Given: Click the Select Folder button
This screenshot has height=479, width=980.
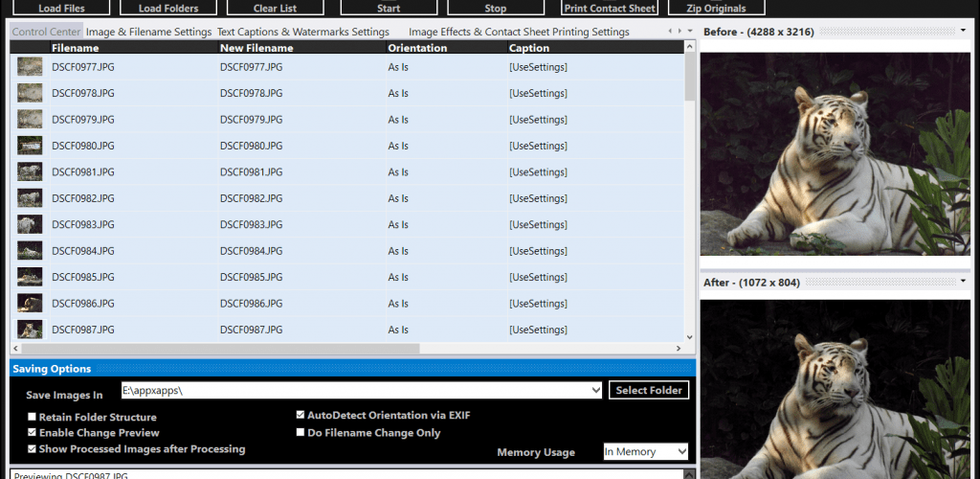Looking at the screenshot, I should [649, 390].
